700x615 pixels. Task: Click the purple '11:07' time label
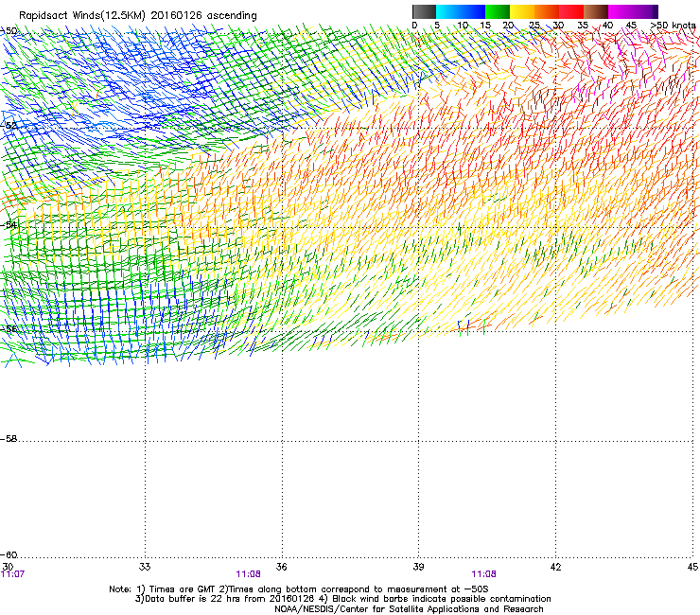[x=12, y=574]
